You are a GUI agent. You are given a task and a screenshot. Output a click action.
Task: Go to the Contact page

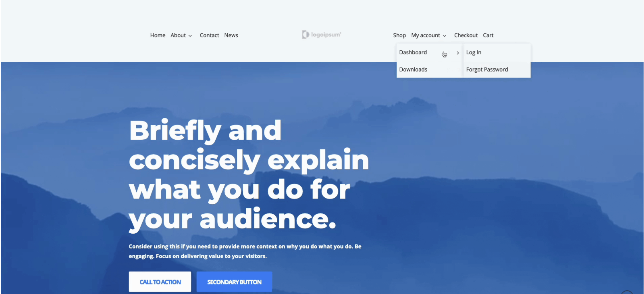click(x=209, y=35)
